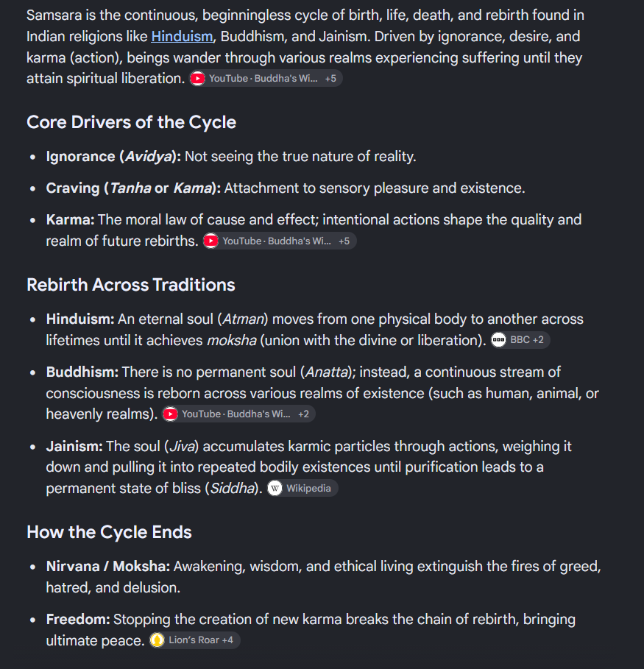Open the Lion's Roar +4 source chip label
Screen dimensions: 644x669
201,640
